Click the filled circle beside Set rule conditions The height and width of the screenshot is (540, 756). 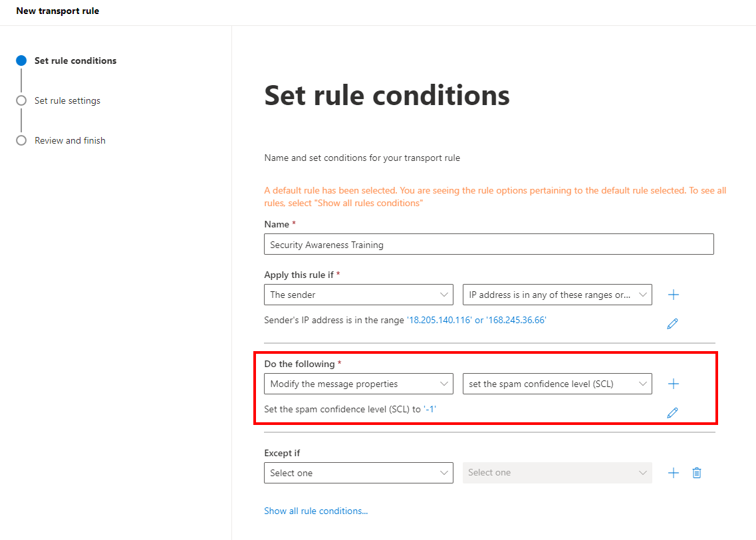(x=21, y=60)
